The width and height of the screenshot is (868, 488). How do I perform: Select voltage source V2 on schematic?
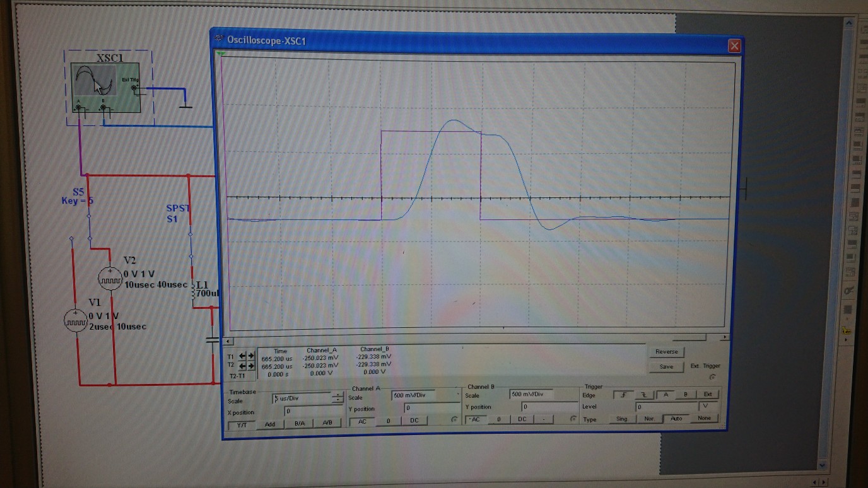[x=110, y=278]
